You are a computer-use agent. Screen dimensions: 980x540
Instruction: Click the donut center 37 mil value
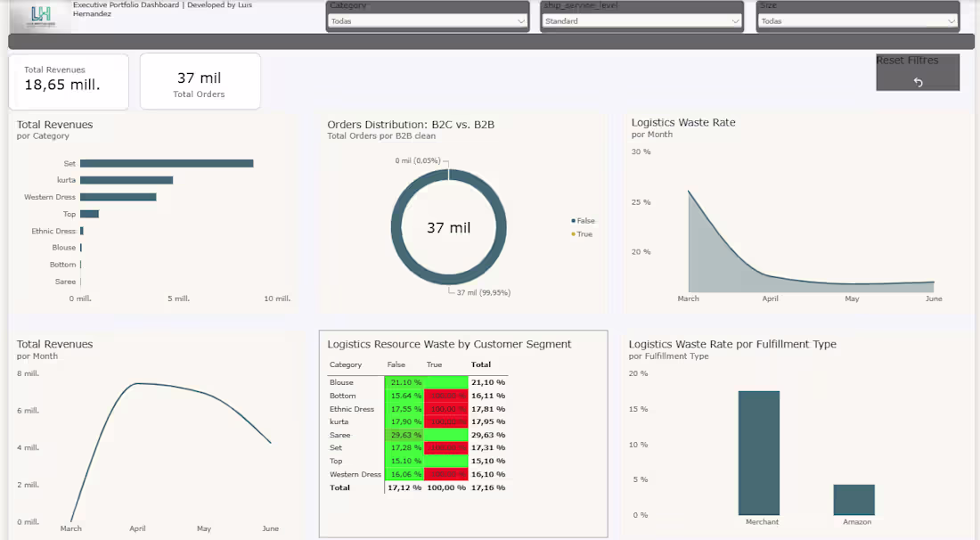click(x=449, y=228)
